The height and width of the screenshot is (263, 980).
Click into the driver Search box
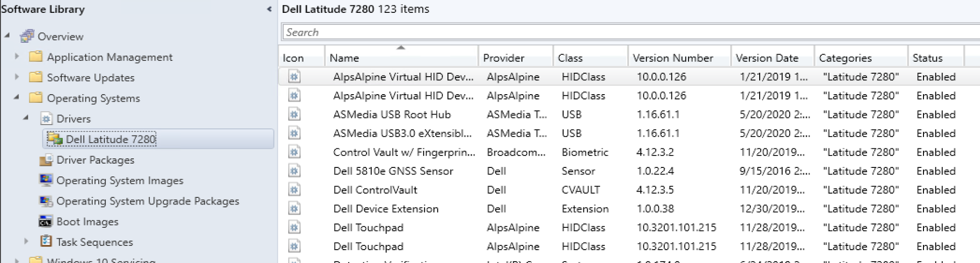pos(617,32)
